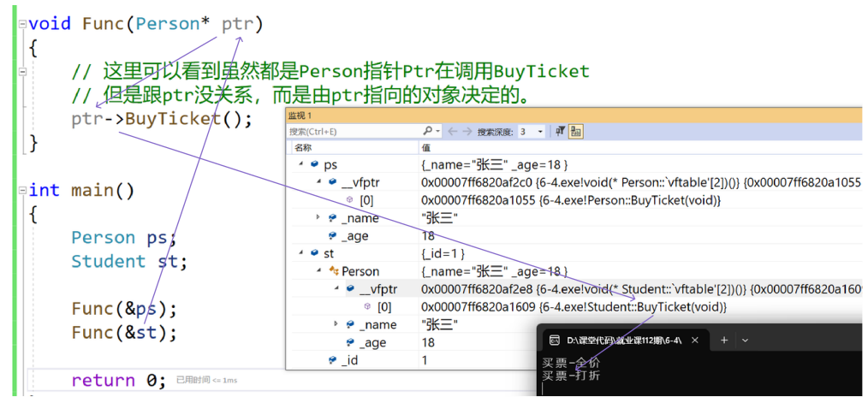Screen dimensions: 868x397
Task: Go to next search result arrow
Action: click(467, 132)
